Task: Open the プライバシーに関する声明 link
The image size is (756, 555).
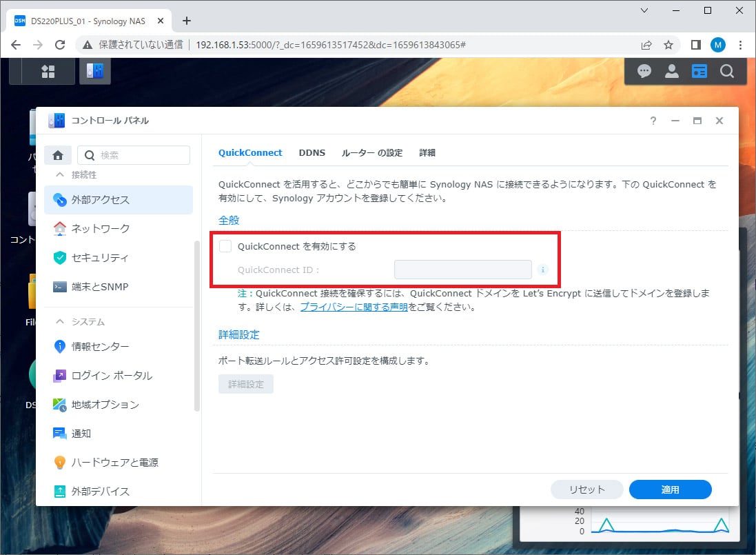Action: [354, 307]
